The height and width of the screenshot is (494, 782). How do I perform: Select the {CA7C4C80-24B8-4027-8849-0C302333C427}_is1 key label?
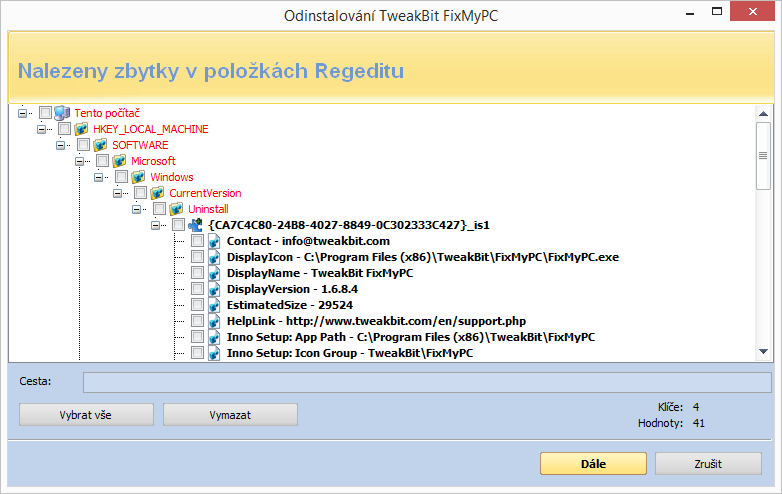click(349, 225)
